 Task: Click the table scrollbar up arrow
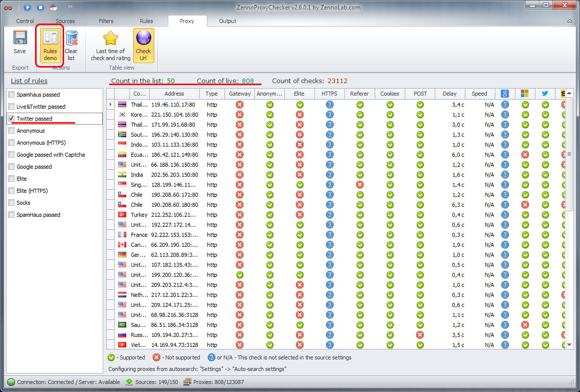click(x=569, y=93)
